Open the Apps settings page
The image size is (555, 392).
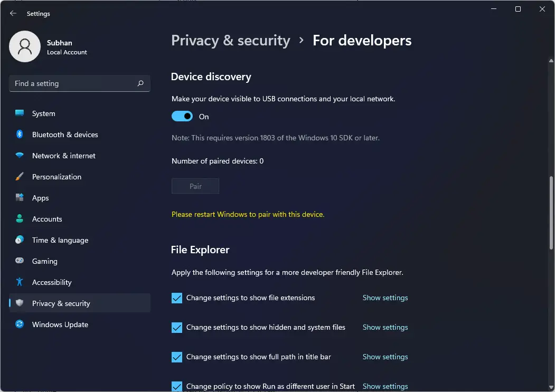pos(80,198)
